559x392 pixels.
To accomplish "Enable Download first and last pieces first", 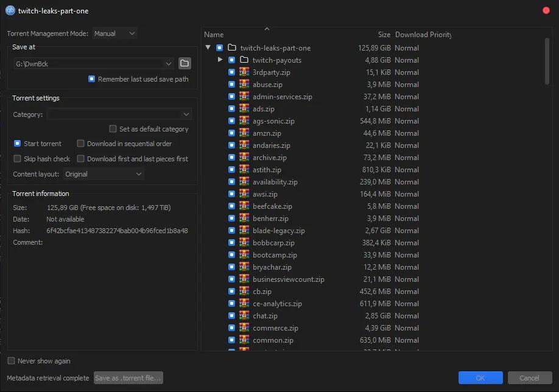I will [80, 159].
